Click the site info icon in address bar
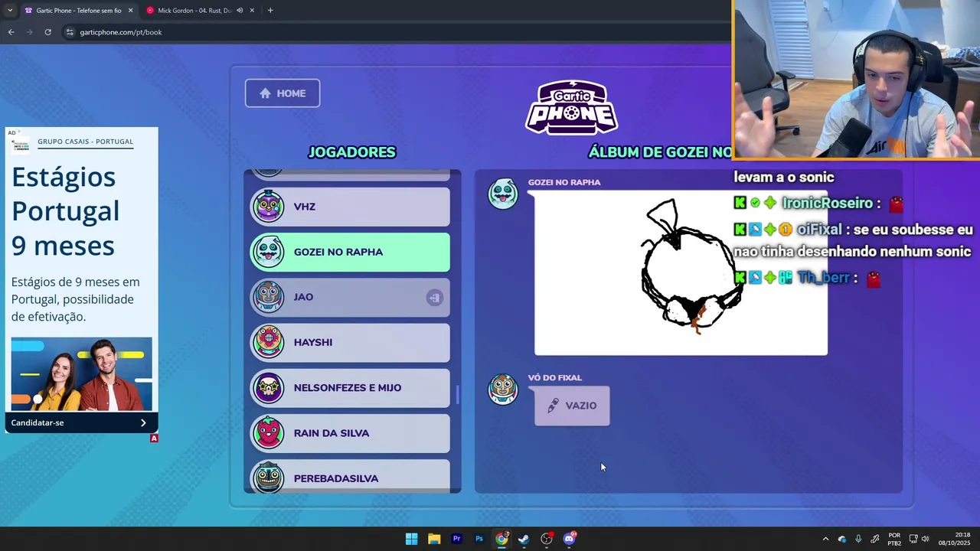Viewport: 980px width, 551px height. point(70,32)
